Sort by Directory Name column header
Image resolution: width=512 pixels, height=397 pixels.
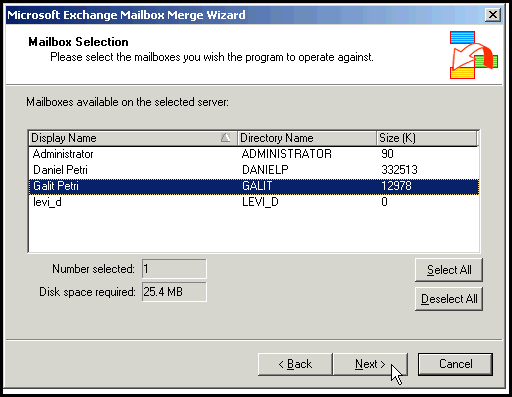click(x=307, y=138)
